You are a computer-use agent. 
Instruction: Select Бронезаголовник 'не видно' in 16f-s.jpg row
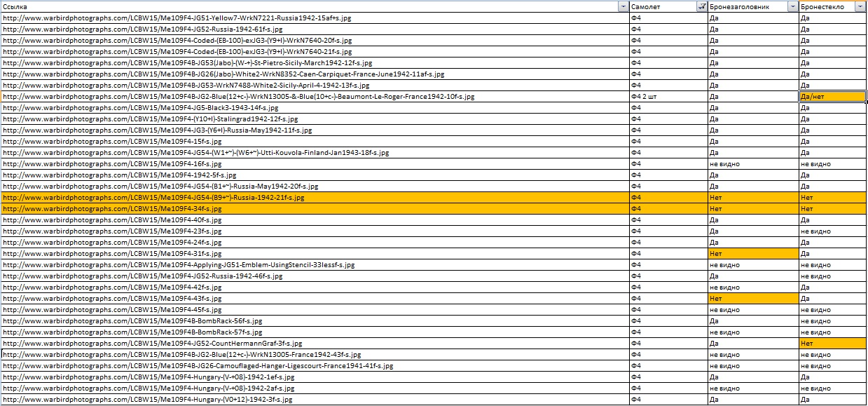[x=753, y=163]
